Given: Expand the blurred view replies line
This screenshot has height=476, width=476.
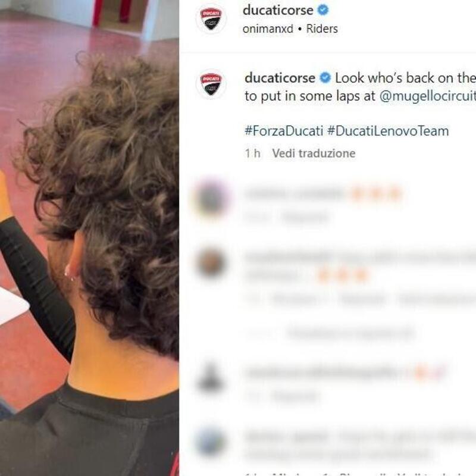Looking at the screenshot, I should click(x=350, y=333).
